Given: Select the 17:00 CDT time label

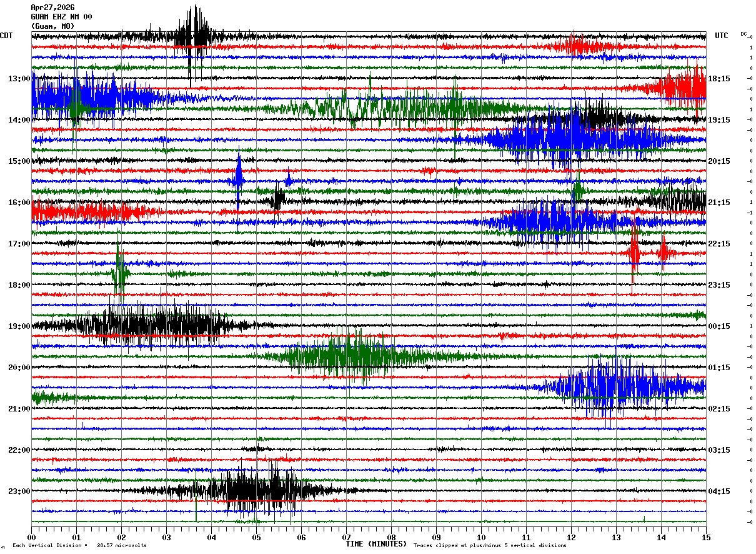Looking at the screenshot, I should [19, 244].
